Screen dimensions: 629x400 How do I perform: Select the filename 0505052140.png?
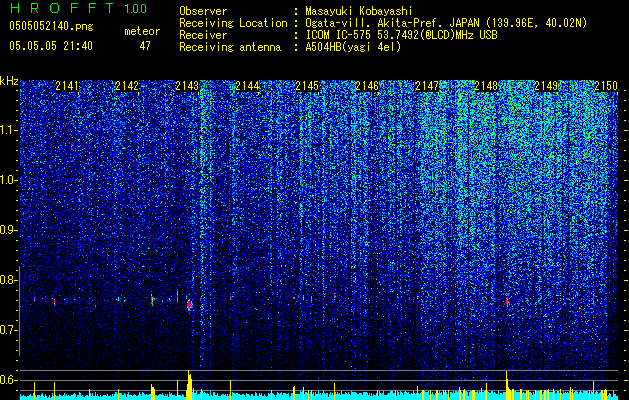pyautogui.click(x=51, y=26)
